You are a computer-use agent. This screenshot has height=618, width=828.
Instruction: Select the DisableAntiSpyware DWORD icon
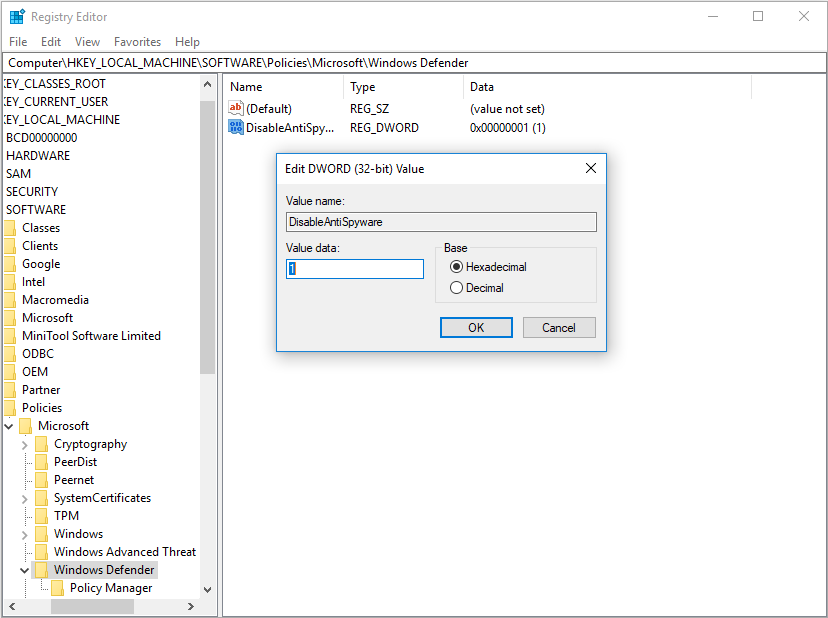pyautogui.click(x=236, y=127)
